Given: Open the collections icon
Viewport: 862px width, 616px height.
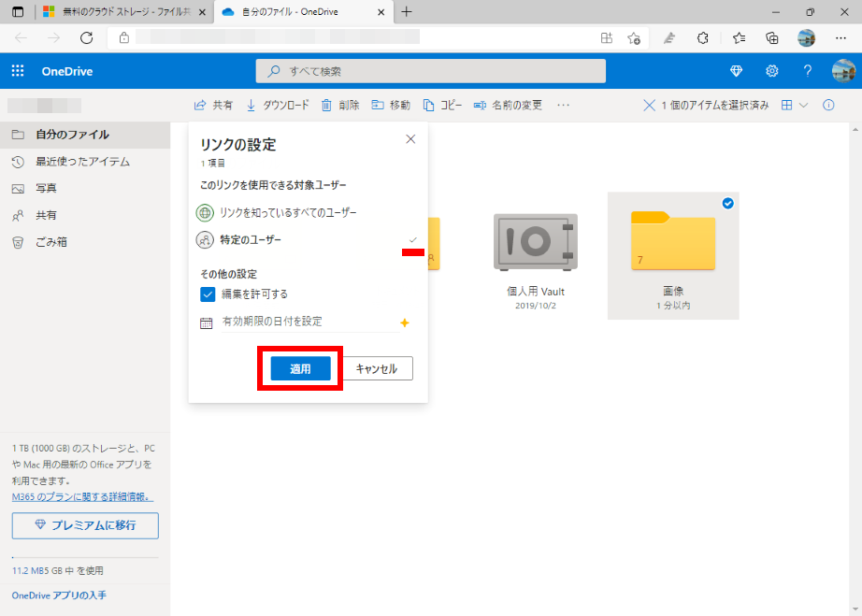Looking at the screenshot, I should point(772,38).
